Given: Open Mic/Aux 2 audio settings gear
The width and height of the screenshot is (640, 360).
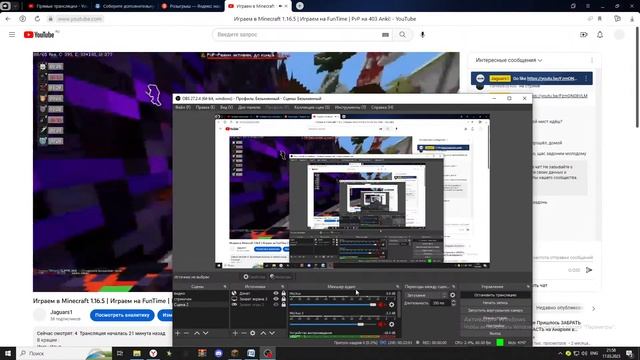Looking at the screenshot, I should (391, 324).
